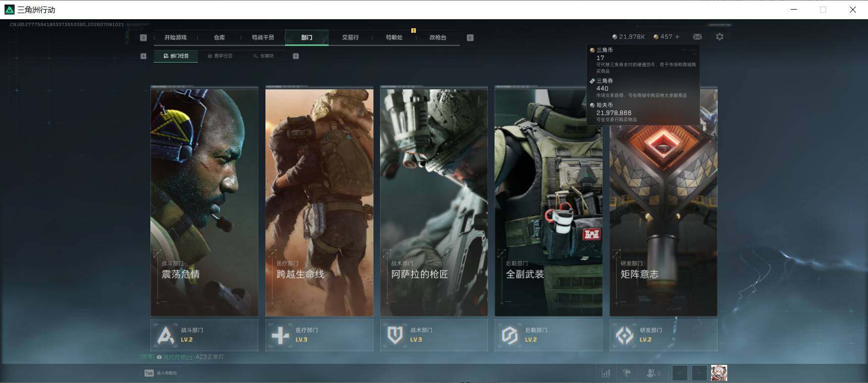Open the 矩阵意志 research department card
Image resolution: width=868 pixels, height=383 pixels.
pyautogui.click(x=663, y=202)
